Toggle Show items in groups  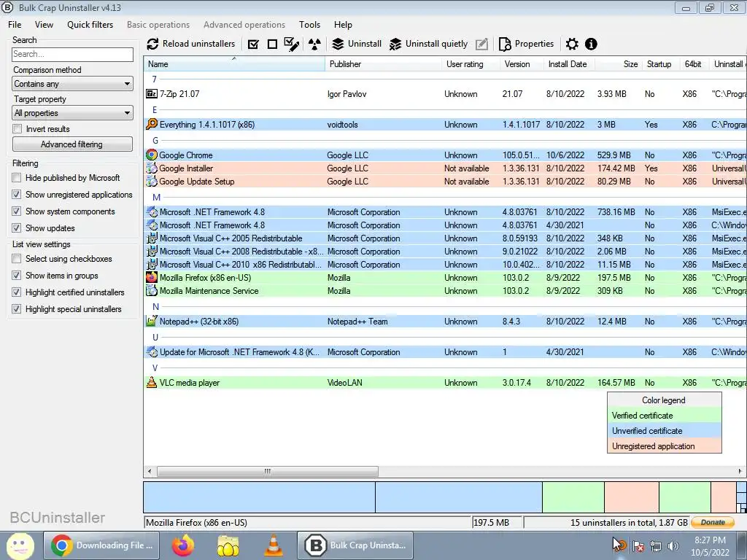(x=17, y=275)
